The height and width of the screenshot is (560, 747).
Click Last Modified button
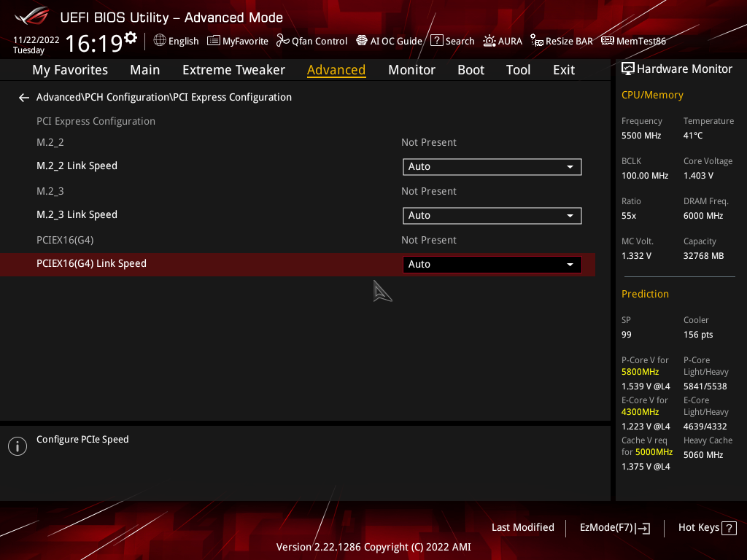point(522,528)
